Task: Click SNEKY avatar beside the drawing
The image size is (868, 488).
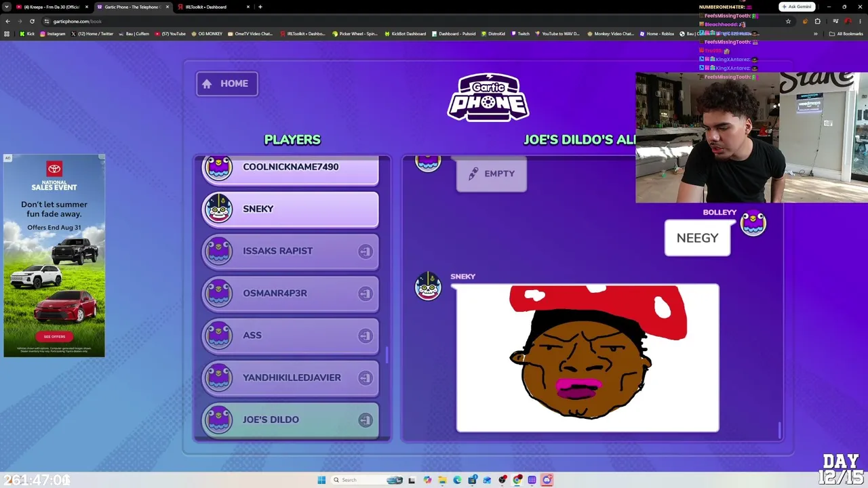Action: click(428, 286)
